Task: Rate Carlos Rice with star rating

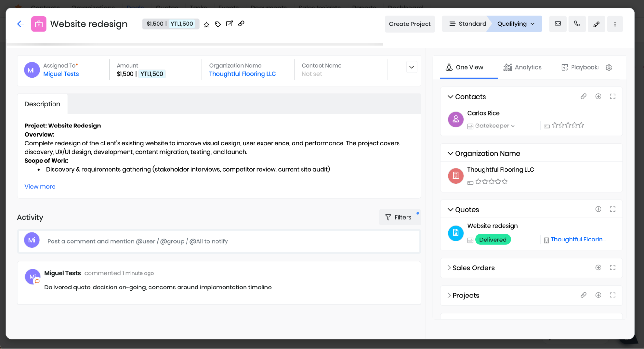Action: pyautogui.click(x=568, y=125)
